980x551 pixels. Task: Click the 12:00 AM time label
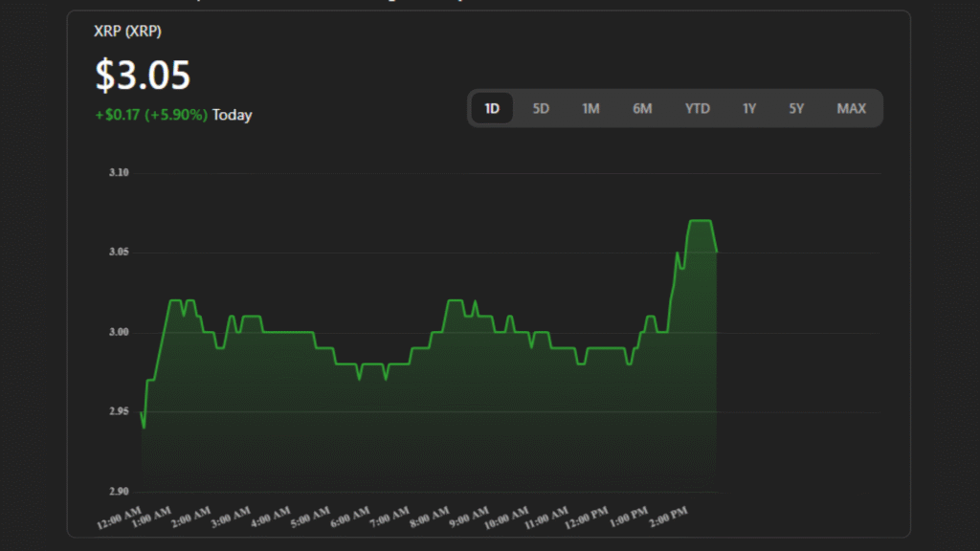120,518
